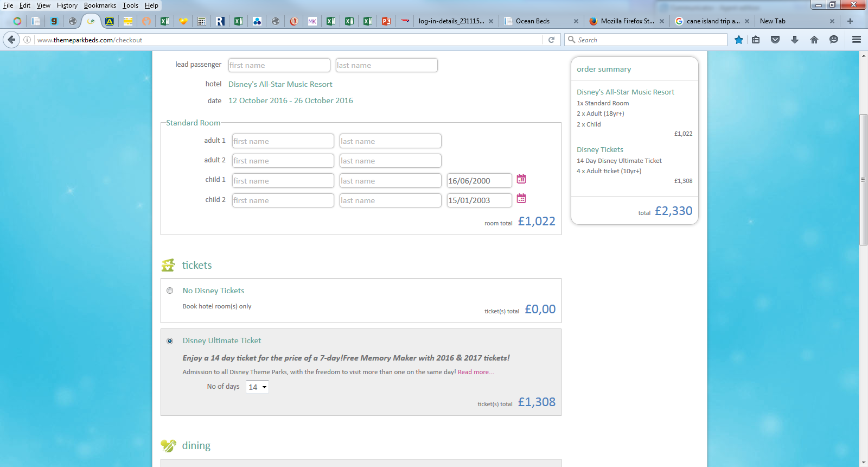The height and width of the screenshot is (467, 868).
Task: Open the No of days dropdown
Action: pyautogui.click(x=257, y=387)
